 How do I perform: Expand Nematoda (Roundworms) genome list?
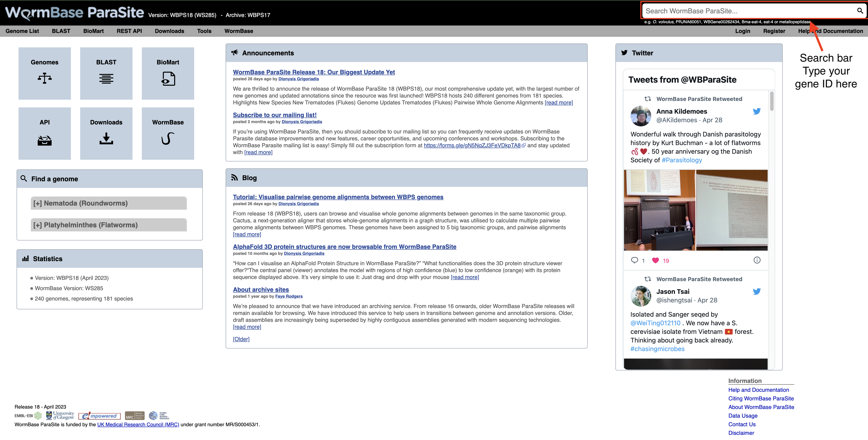109,203
